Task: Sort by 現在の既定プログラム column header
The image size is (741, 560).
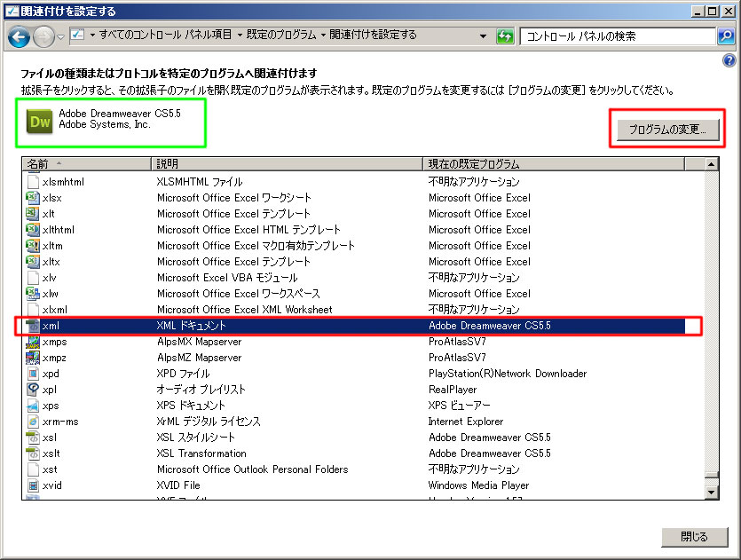Action: [554, 164]
